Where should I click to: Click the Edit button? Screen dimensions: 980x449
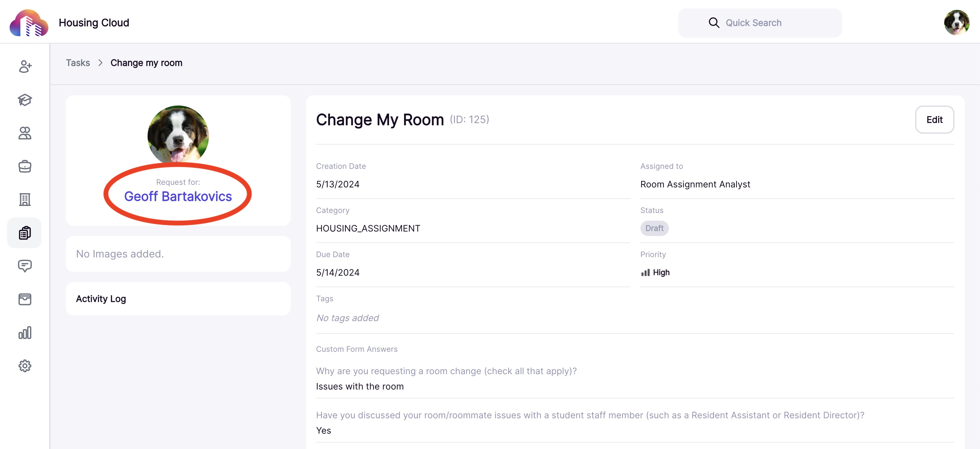point(934,120)
